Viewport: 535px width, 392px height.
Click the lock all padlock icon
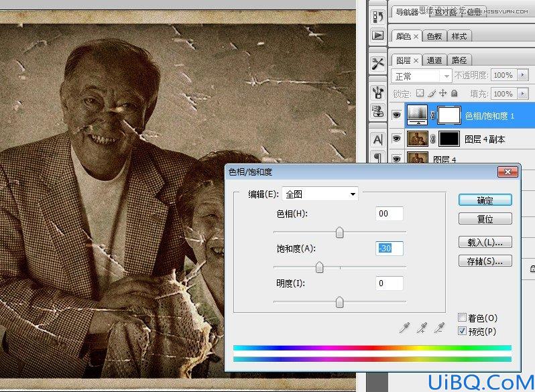[x=454, y=93]
